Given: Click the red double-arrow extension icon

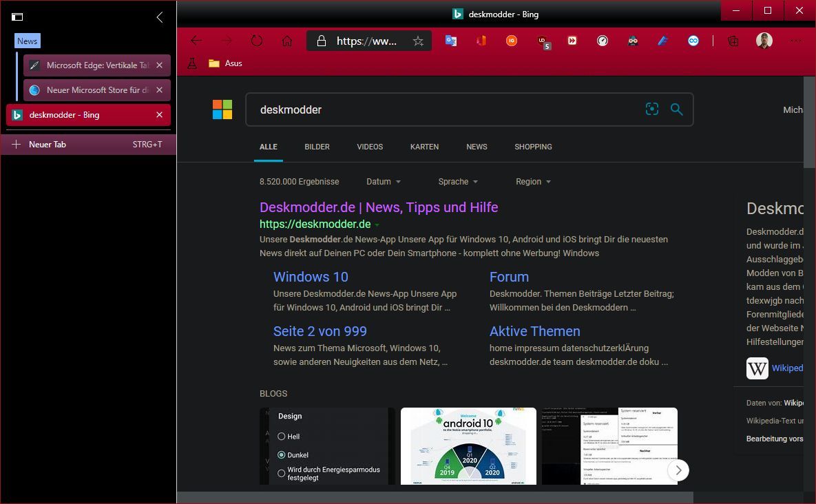Looking at the screenshot, I should (572, 41).
